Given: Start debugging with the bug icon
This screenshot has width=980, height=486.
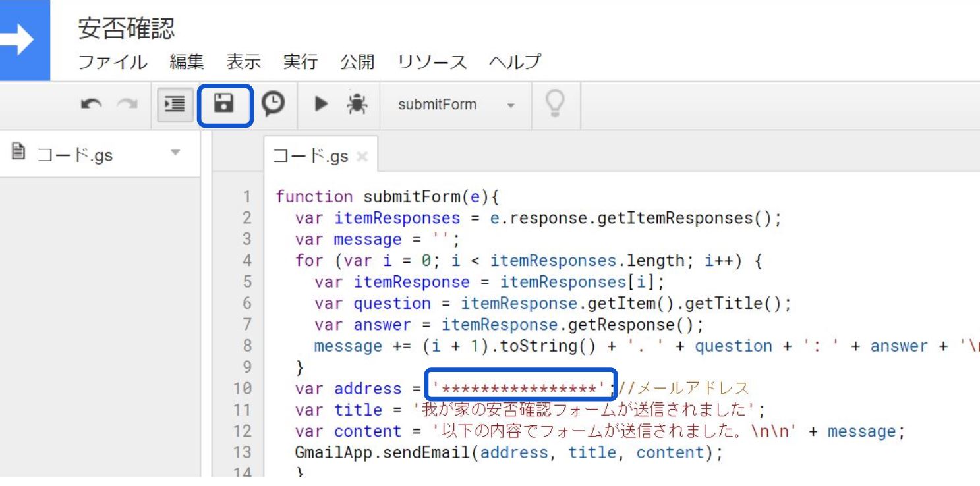Looking at the screenshot, I should coord(357,104).
